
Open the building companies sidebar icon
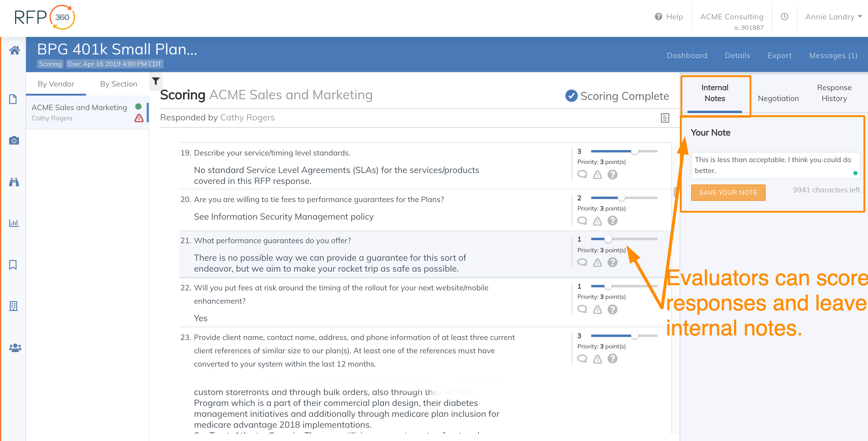pyautogui.click(x=14, y=306)
